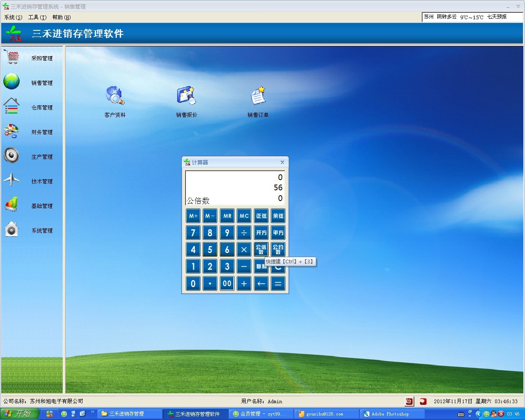Viewport: 525px width, 420px height.
Task: Click keyboard language bar icon in taskbar
Action: tap(461, 414)
